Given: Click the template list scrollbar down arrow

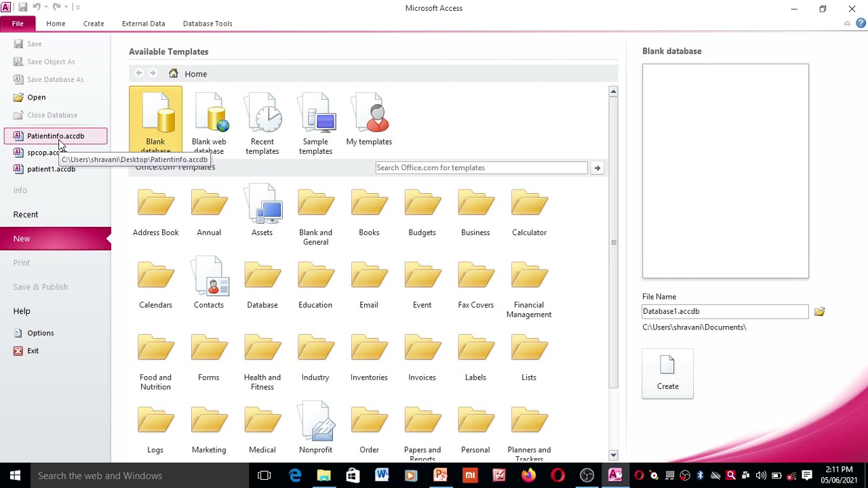Looking at the screenshot, I should pyautogui.click(x=613, y=455).
